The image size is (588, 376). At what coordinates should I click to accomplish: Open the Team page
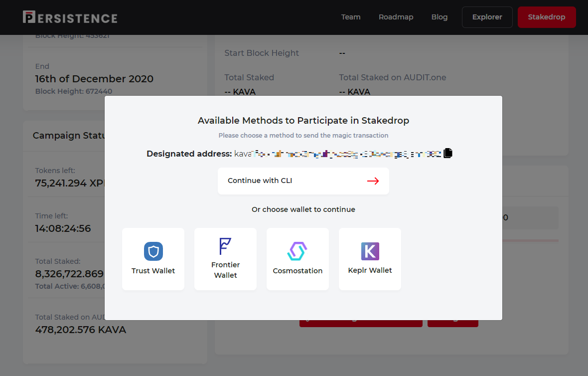tap(351, 17)
